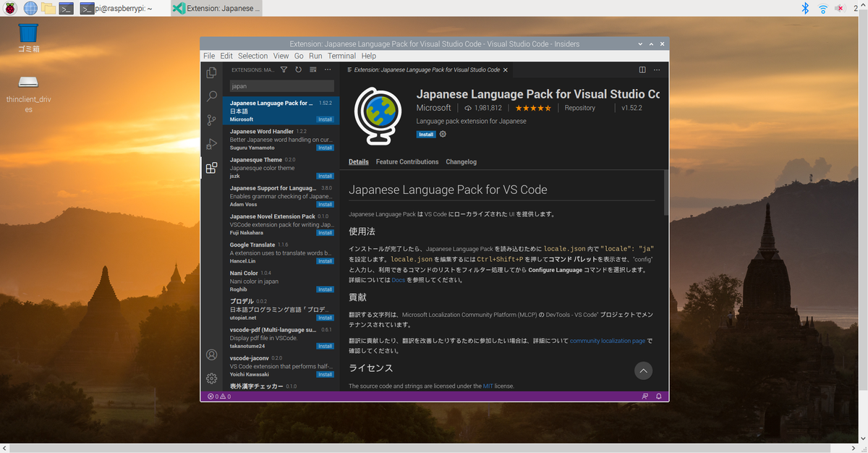Open the Search view in activity bar

[211, 96]
